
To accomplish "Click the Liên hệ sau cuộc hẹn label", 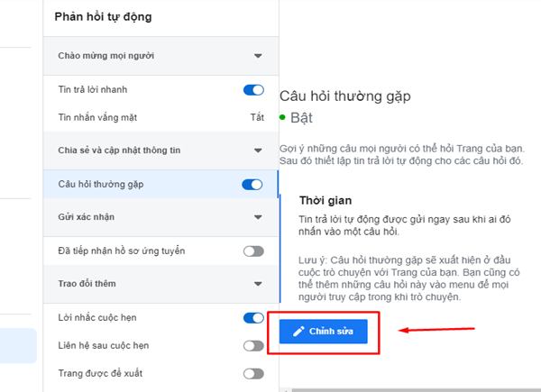I will tap(104, 345).
